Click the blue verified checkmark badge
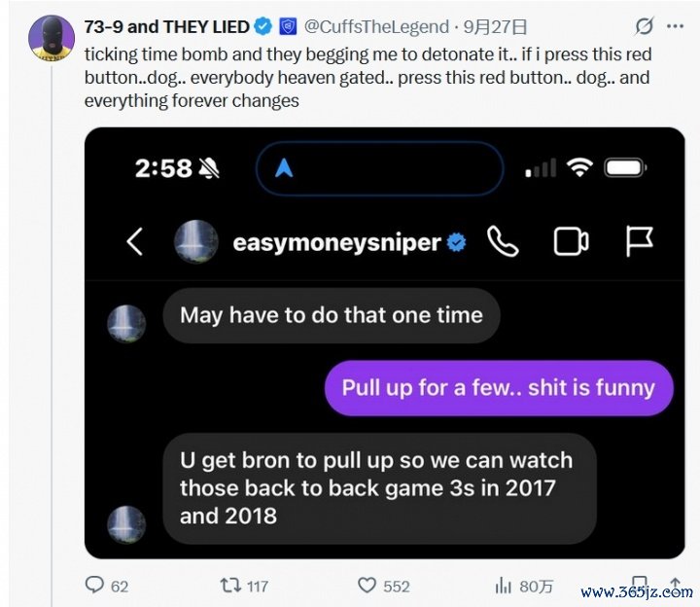Image resolution: width=700 pixels, height=607 pixels. [262, 26]
